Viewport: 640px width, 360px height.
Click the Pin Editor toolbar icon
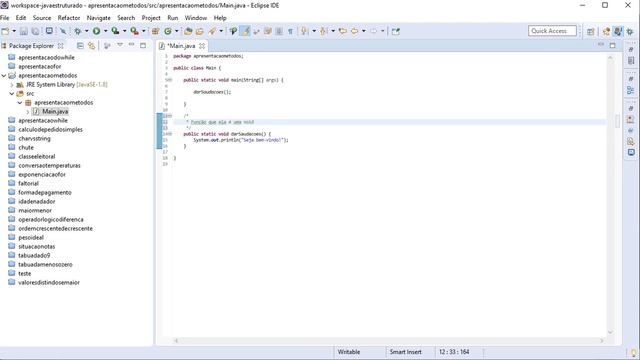396,31
